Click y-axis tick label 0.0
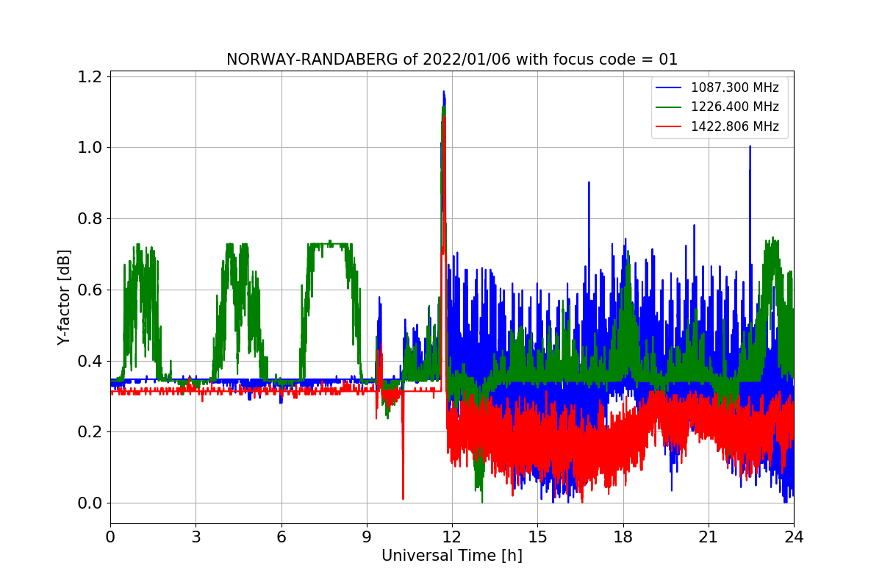 click(x=91, y=503)
